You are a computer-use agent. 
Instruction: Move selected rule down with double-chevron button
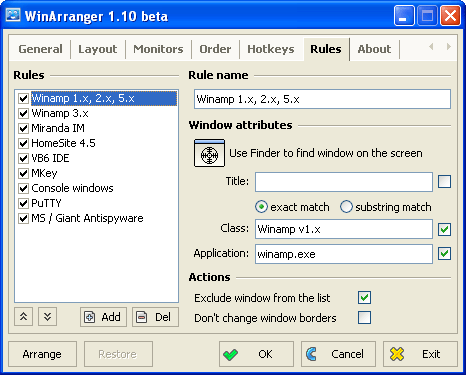tap(47, 316)
